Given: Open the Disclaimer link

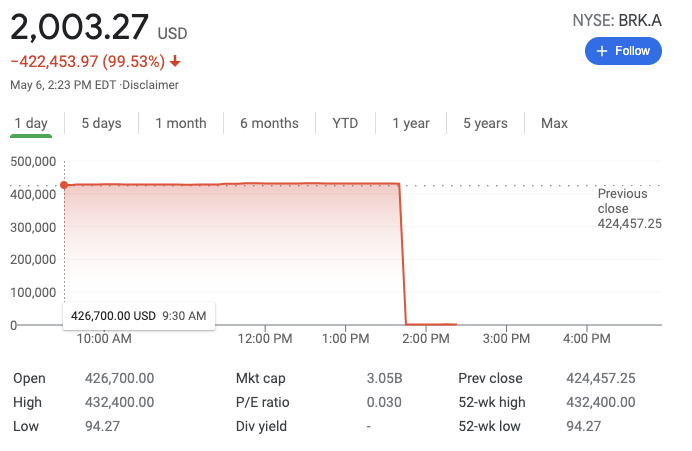Looking at the screenshot, I should click(x=151, y=85).
